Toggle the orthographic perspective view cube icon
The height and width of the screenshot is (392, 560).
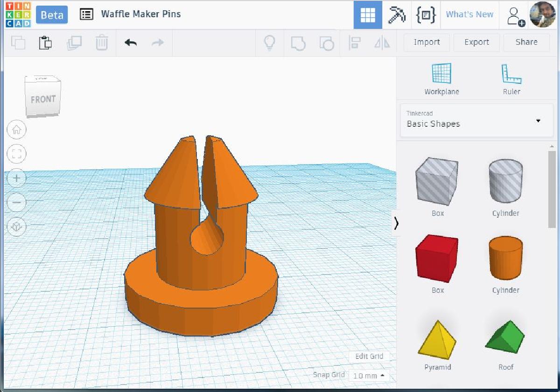click(x=17, y=227)
